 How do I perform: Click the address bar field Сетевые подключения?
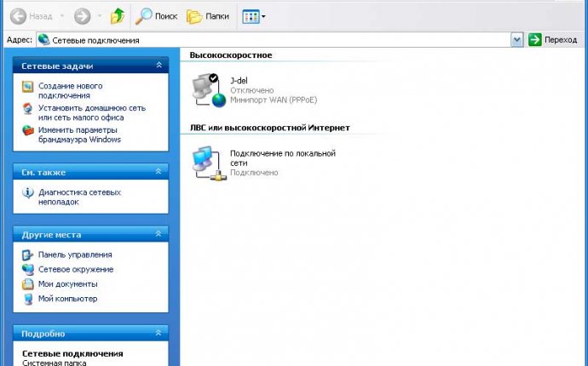tap(273, 40)
